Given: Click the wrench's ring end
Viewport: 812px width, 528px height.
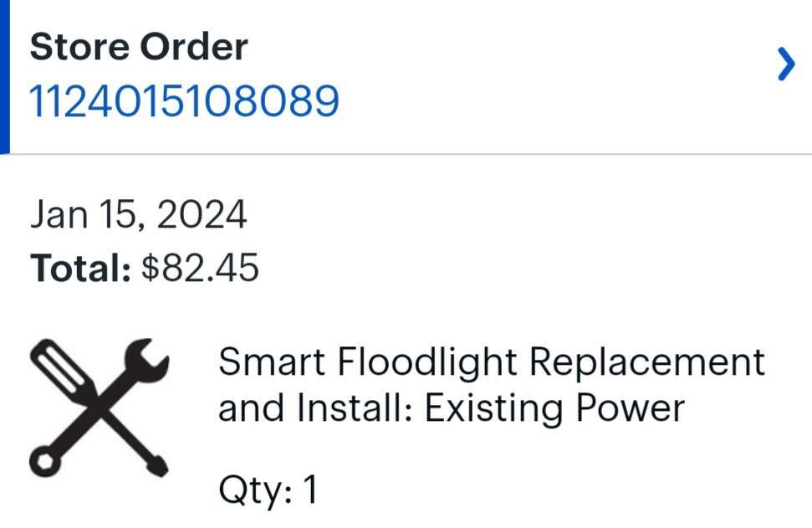Looking at the screenshot, I should coord(43,461).
